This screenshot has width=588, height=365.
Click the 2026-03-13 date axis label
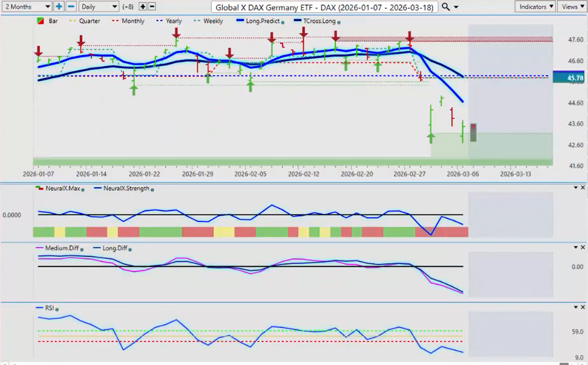coord(516,174)
